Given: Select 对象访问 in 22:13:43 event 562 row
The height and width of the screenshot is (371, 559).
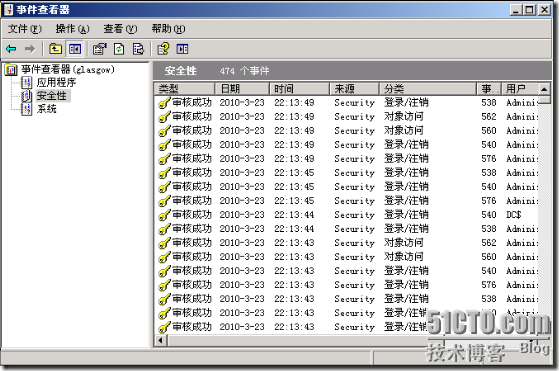Looking at the screenshot, I should (404, 243).
